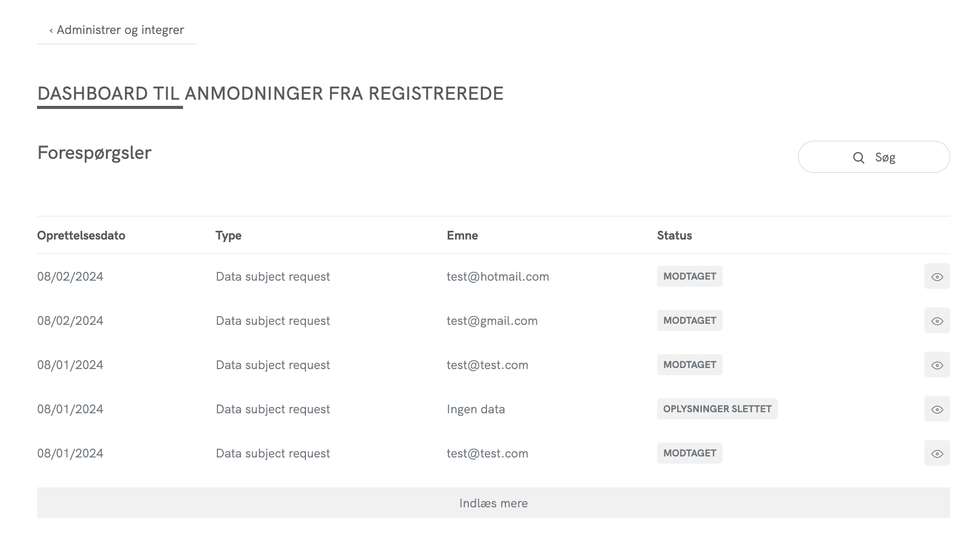Click the Emne column header
980x550 pixels.
pos(462,235)
